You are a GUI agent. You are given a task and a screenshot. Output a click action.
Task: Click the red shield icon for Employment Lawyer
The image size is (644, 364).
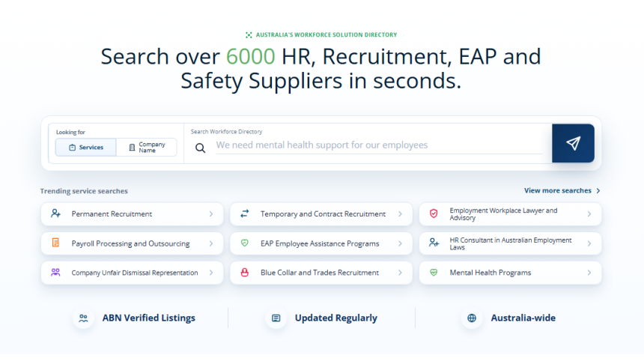coord(434,213)
